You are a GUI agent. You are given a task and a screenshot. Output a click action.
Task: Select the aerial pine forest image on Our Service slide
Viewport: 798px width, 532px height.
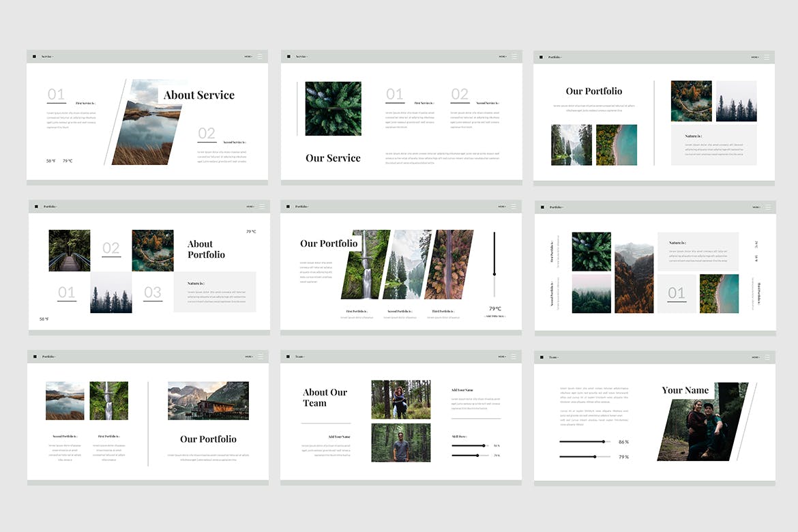(333, 108)
